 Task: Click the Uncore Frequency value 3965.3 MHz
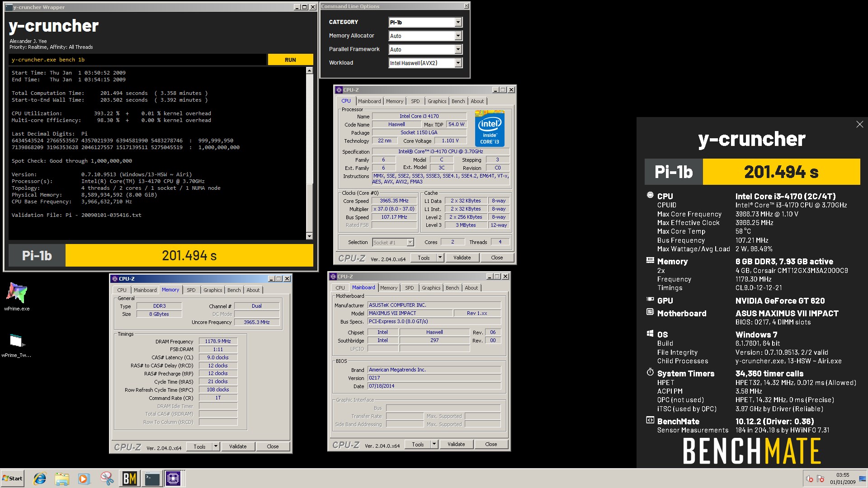(x=256, y=322)
